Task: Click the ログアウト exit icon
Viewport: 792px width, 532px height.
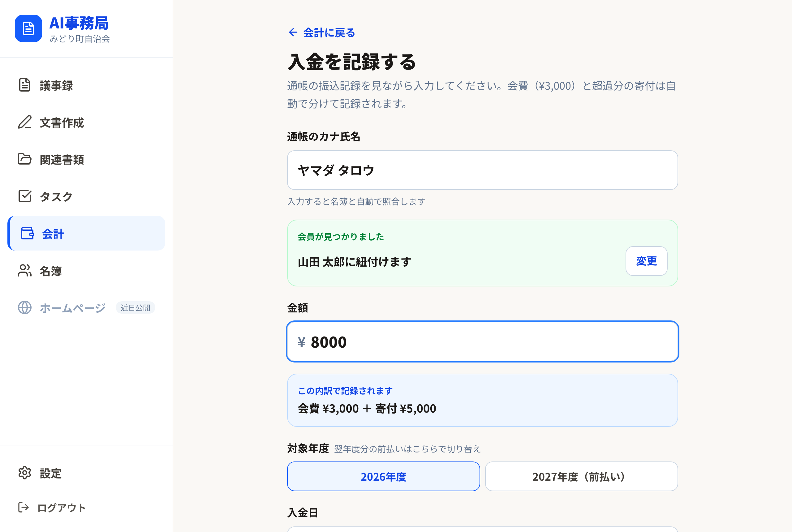Action: tap(24, 508)
